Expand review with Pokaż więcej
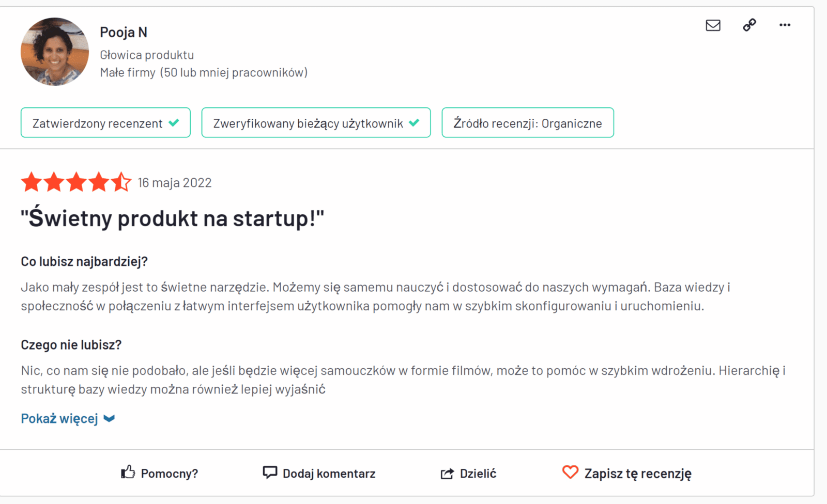The width and height of the screenshot is (827, 504). [59, 418]
